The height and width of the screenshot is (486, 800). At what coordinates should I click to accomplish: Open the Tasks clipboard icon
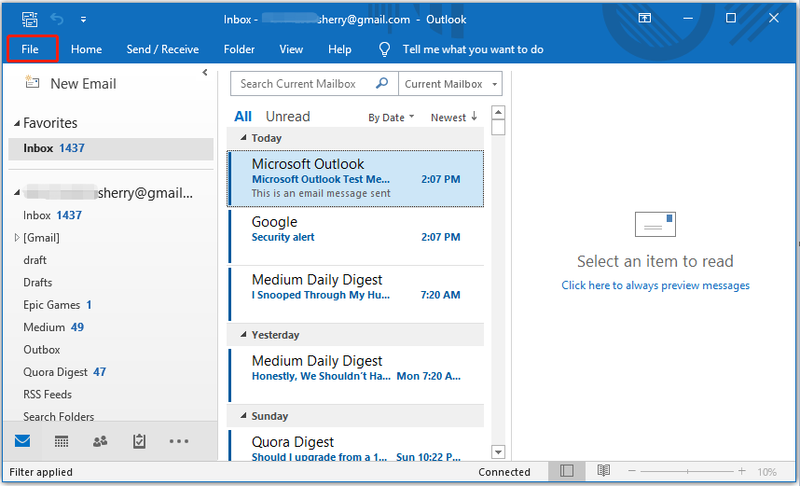(x=139, y=441)
